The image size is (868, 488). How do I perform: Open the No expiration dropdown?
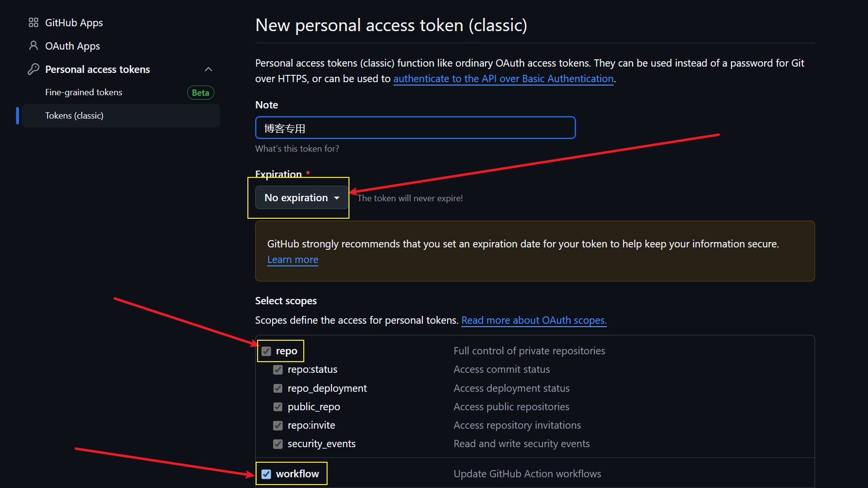click(301, 198)
